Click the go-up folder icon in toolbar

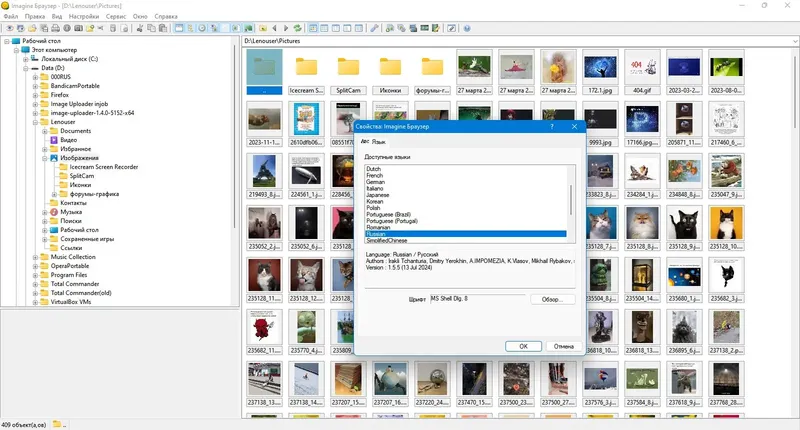[x=263, y=28]
